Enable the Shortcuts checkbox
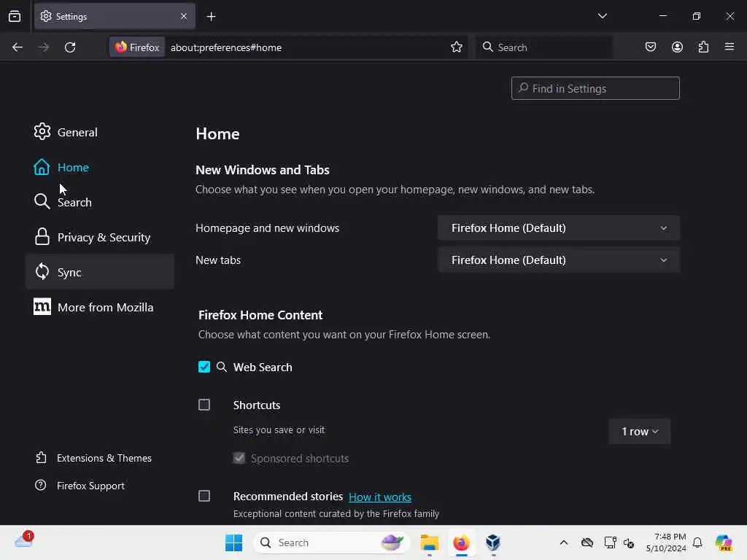 click(204, 404)
